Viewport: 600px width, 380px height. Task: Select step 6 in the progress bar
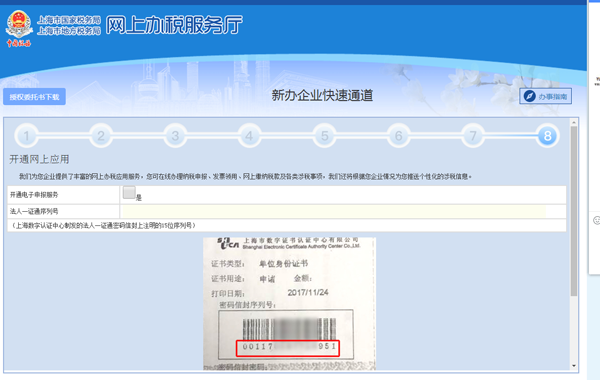pos(399,135)
